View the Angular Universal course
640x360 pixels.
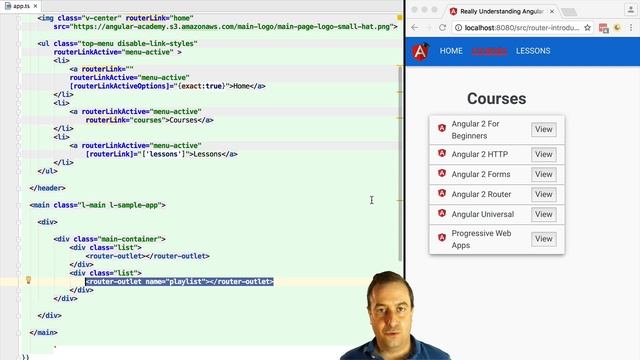pos(544,214)
